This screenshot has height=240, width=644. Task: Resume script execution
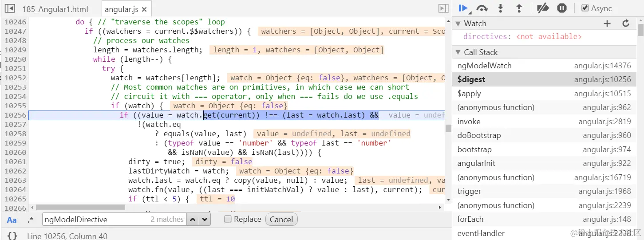point(463,8)
